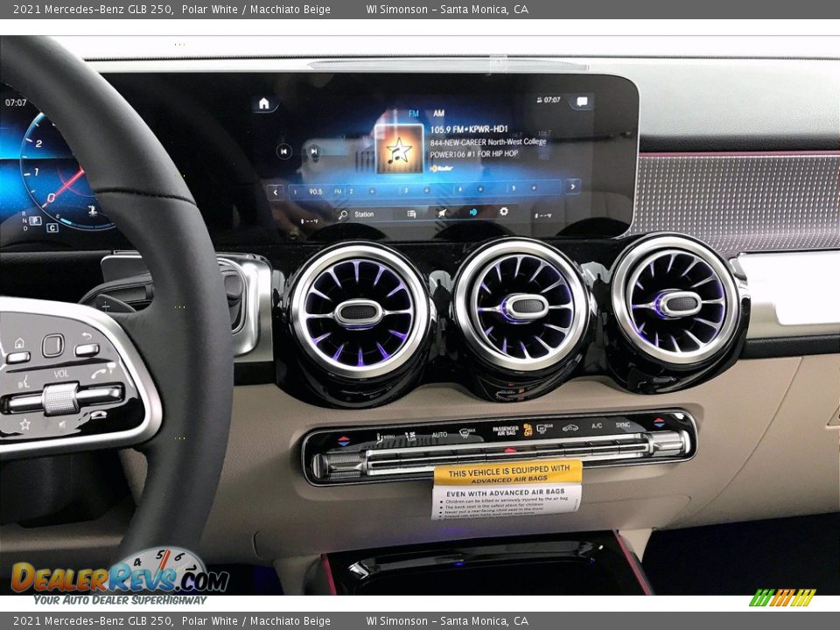This screenshot has height=630, width=840.
Task: Toggle the air recirculation car icon switch
Action: 570,428
